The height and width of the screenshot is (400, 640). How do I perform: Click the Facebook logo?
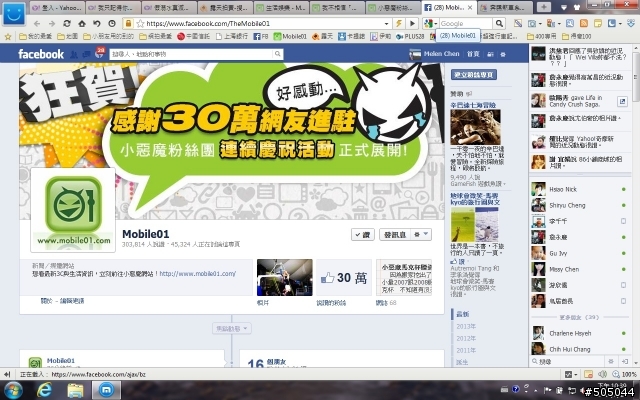(x=41, y=54)
